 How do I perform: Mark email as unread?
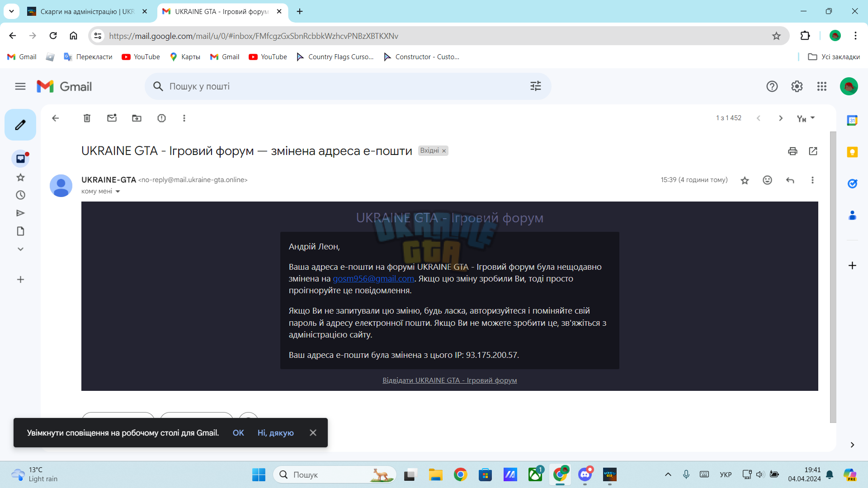[112, 118]
